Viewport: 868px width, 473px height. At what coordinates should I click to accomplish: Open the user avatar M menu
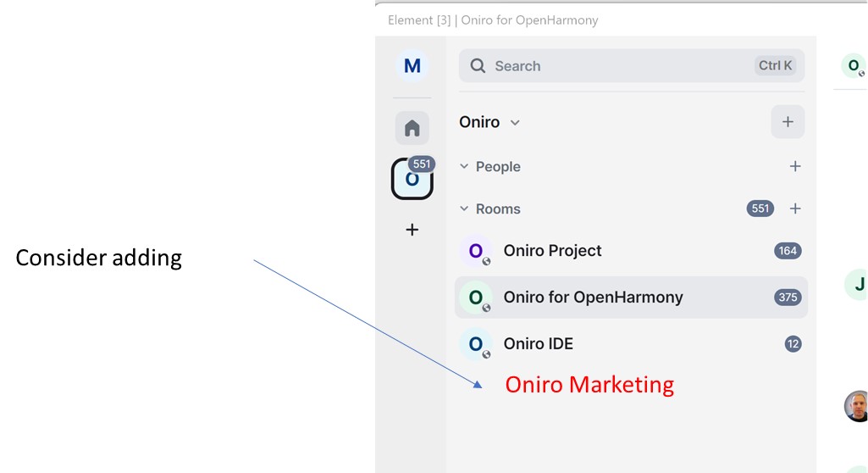click(412, 66)
